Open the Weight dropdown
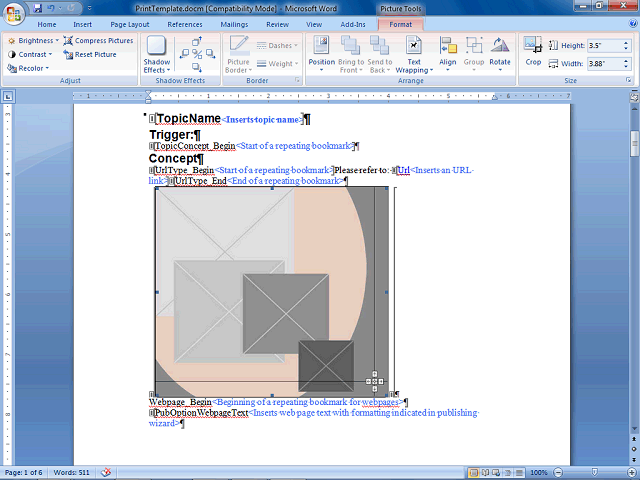The height and width of the screenshot is (480, 640). coord(277,63)
